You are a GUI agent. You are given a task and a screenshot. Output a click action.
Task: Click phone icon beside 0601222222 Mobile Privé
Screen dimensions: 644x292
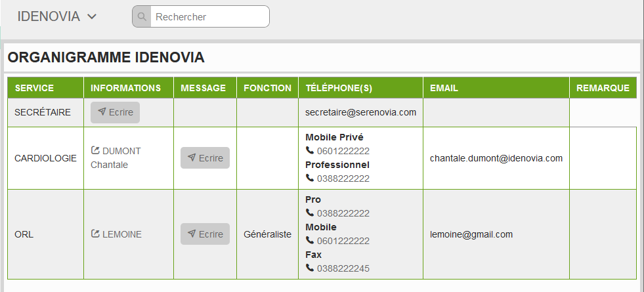tap(310, 151)
